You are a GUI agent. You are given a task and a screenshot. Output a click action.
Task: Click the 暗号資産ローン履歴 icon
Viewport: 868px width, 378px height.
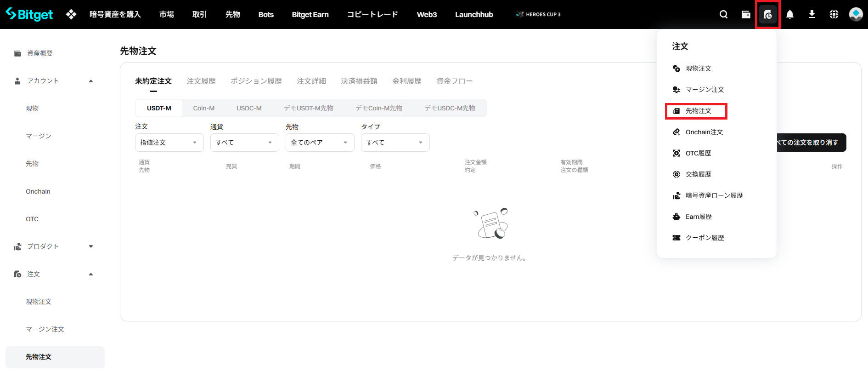click(x=676, y=195)
